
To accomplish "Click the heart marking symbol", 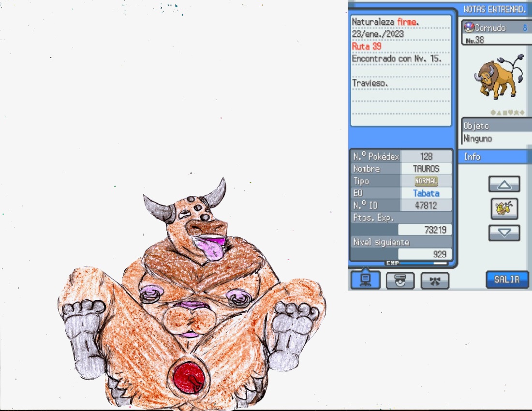I will click(510, 113).
